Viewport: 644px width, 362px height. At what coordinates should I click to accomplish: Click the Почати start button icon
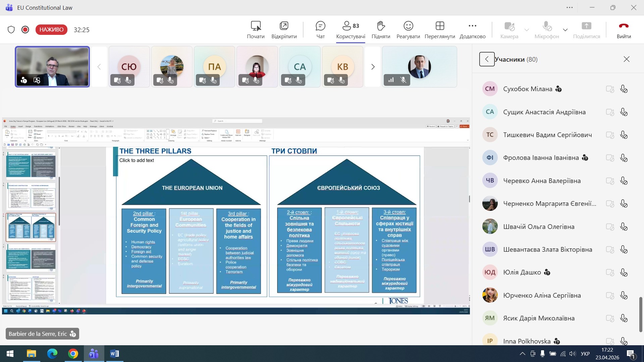pyautogui.click(x=256, y=26)
